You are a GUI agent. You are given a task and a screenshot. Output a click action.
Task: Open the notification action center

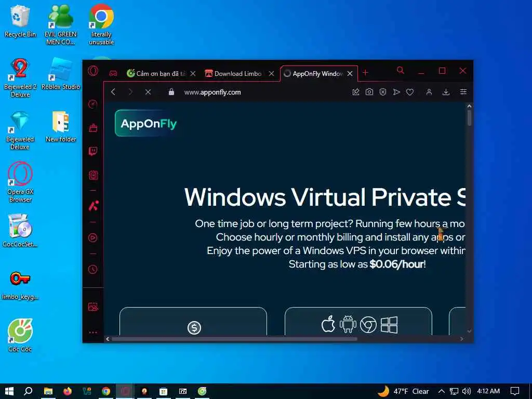pos(515,391)
